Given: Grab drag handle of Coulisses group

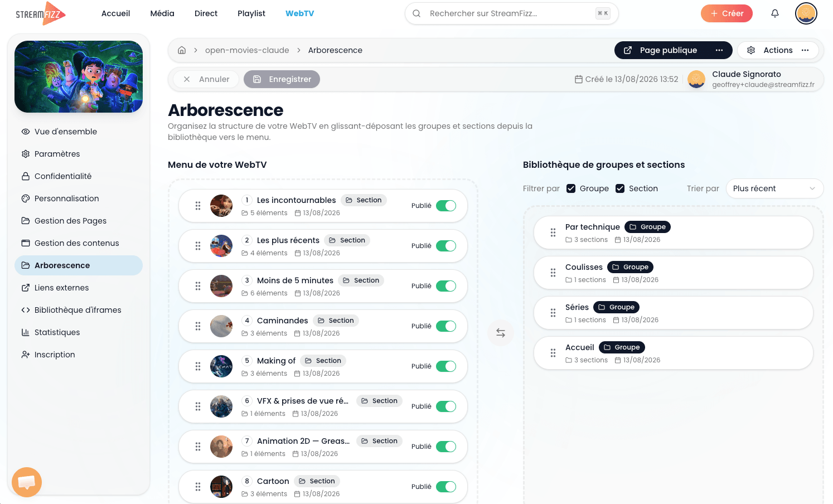Looking at the screenshot, I should tap(553, 273).
